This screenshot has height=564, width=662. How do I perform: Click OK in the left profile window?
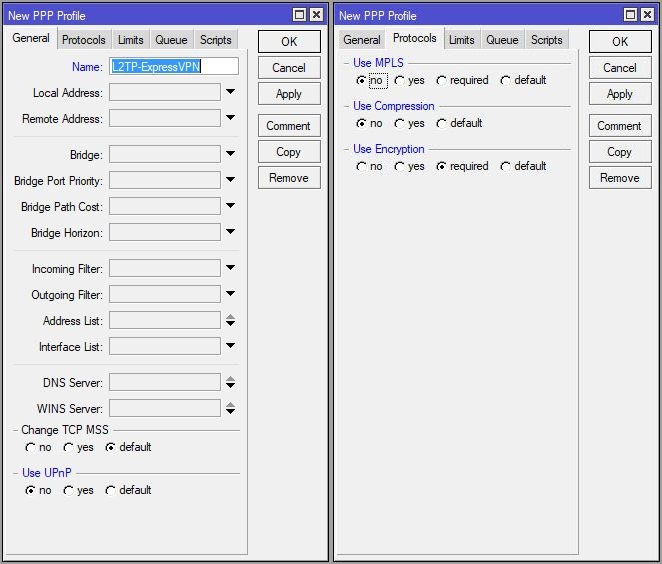289,41
